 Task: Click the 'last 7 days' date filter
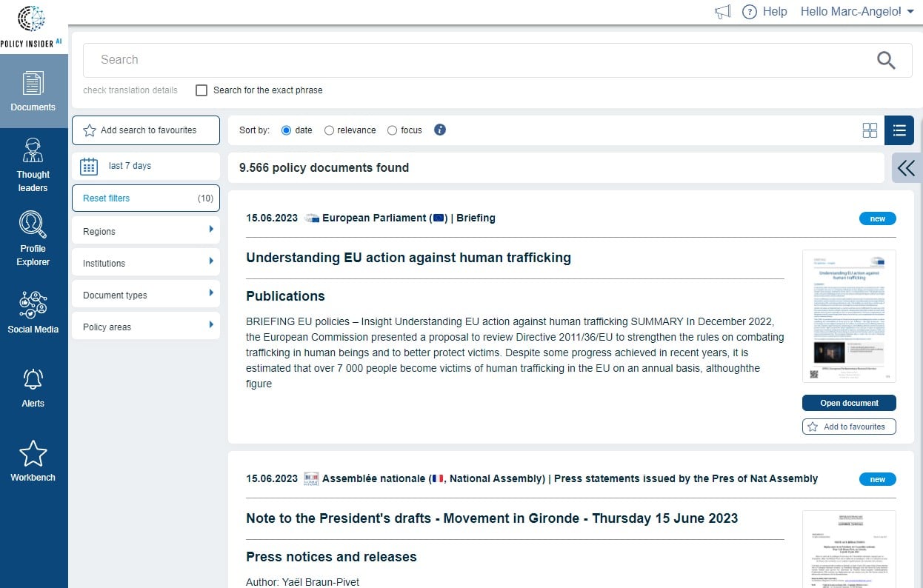pos(145,166)
